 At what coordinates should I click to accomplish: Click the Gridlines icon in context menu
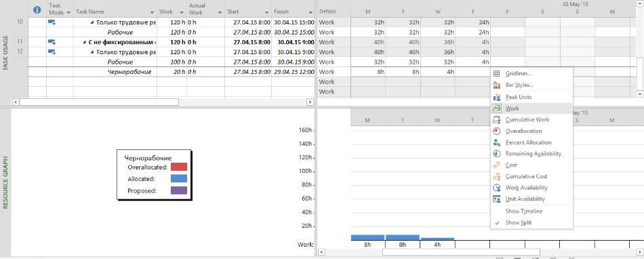click(x=496, y=73)
